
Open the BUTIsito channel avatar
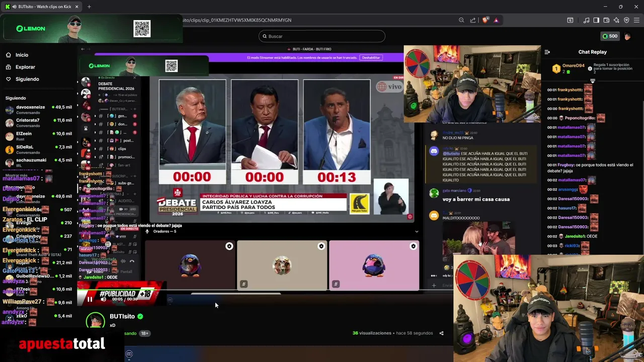[95, 320]
